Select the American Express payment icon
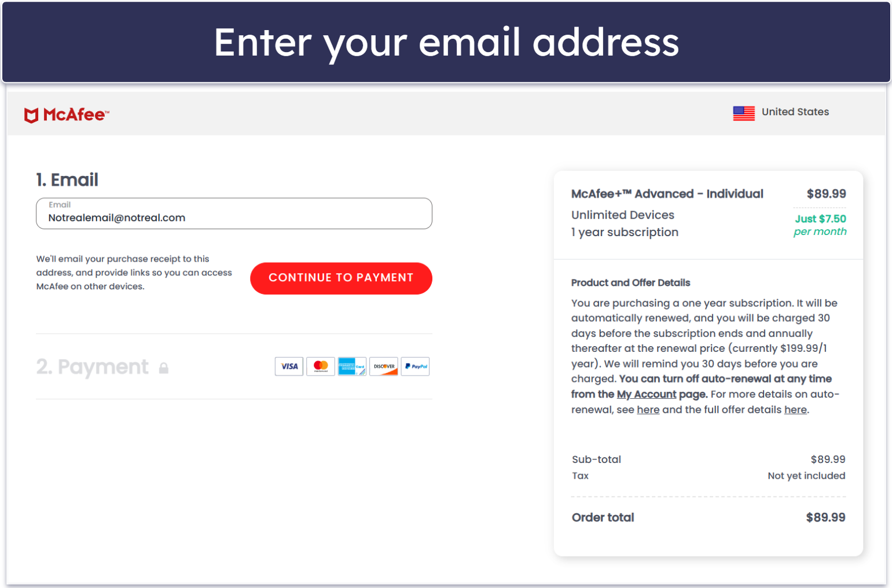892x588 pixels. (352, 366)
